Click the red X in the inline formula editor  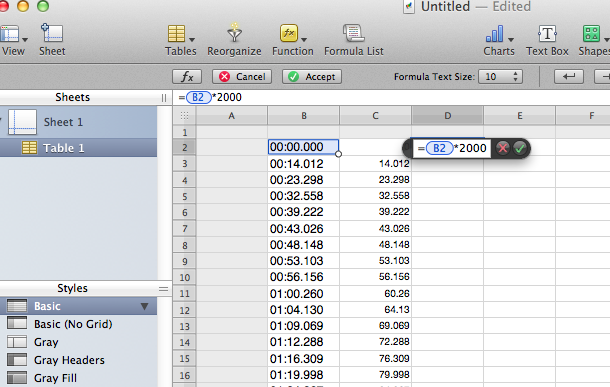503,148
